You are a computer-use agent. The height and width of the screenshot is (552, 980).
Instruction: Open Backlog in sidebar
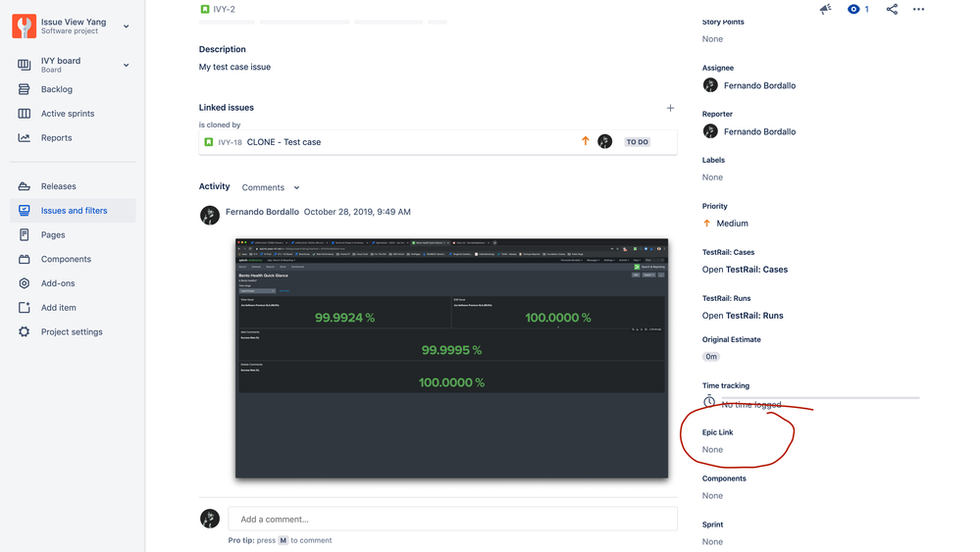pos(57,89)
